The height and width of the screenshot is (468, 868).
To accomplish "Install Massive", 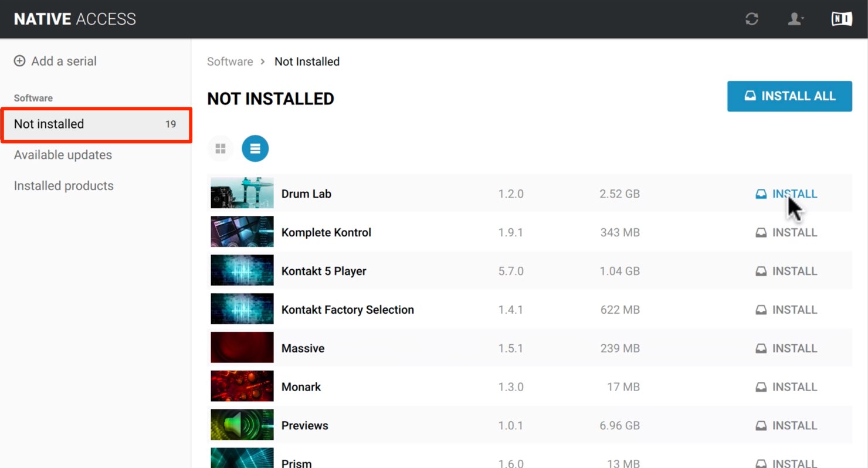I will [786, 348].
